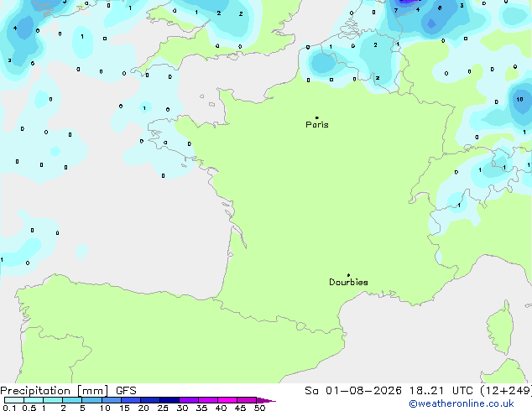532x411 pixels.
Task: Click the 'Sa 01-08-2026' date text
Action: (353, 391)
